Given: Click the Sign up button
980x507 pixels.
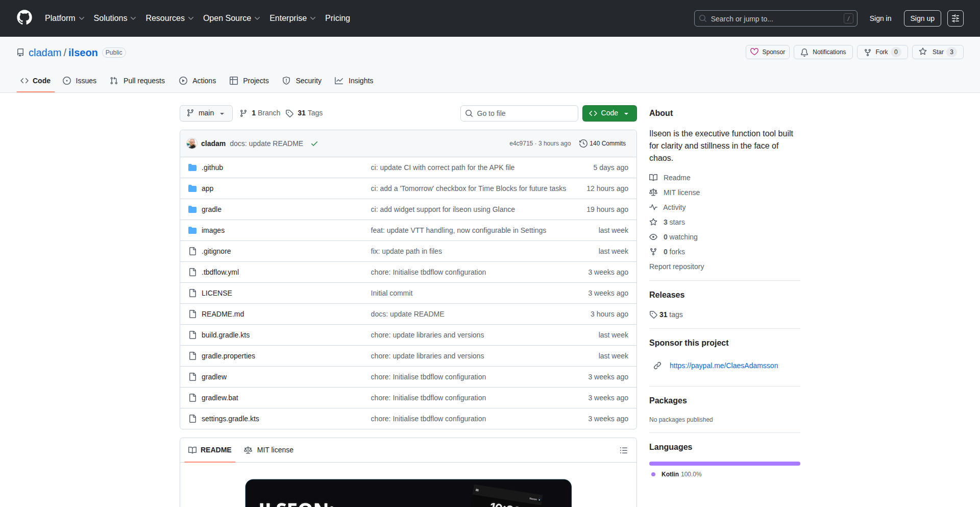Looking at the screenshot, I should 922,18.
